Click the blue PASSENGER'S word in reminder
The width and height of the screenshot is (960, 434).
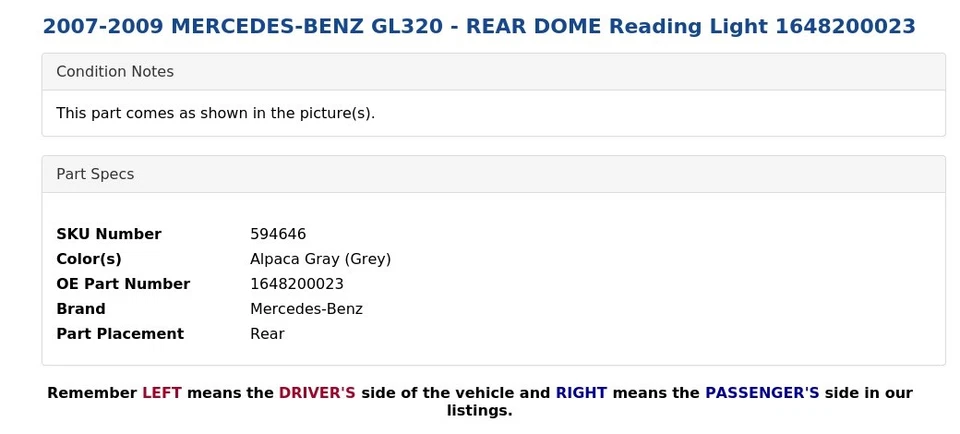coord(762,393)
